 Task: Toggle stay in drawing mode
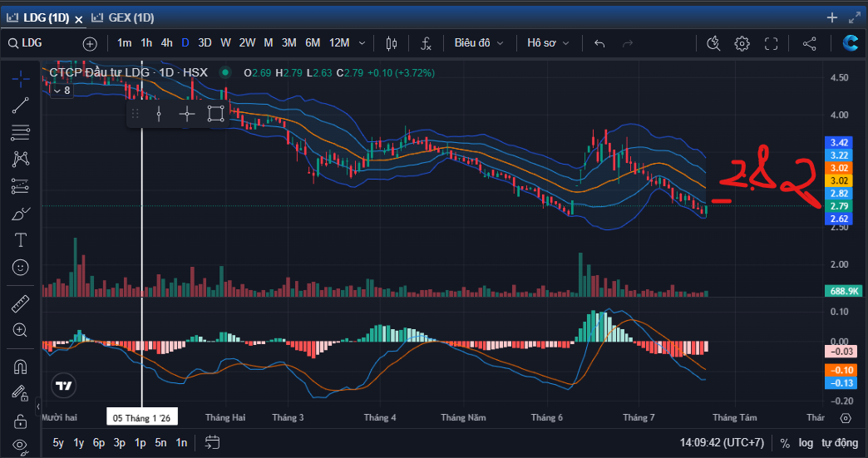pyautogui.click(x=21, y=393)
